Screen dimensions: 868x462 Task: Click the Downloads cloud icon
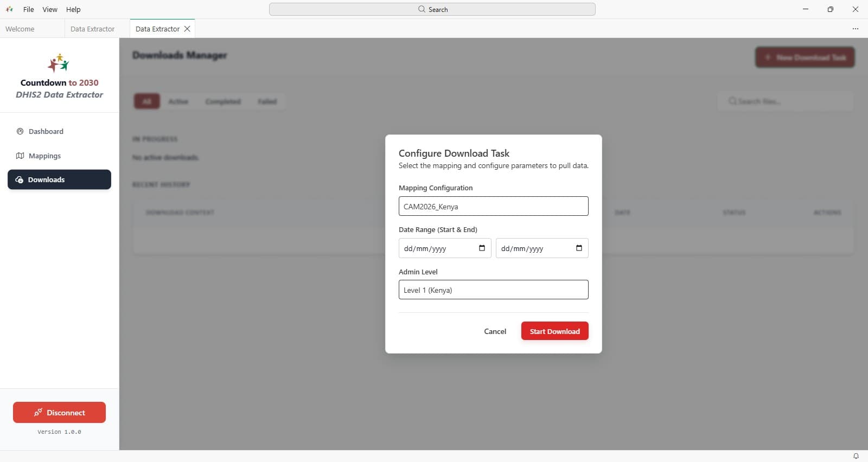[x=20, y=179]
